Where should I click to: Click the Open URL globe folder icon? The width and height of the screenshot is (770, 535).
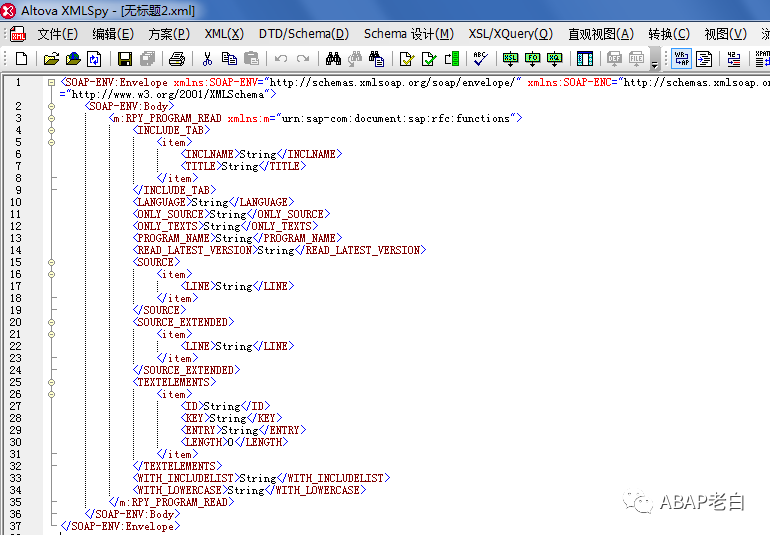click(x=73, y=59)
